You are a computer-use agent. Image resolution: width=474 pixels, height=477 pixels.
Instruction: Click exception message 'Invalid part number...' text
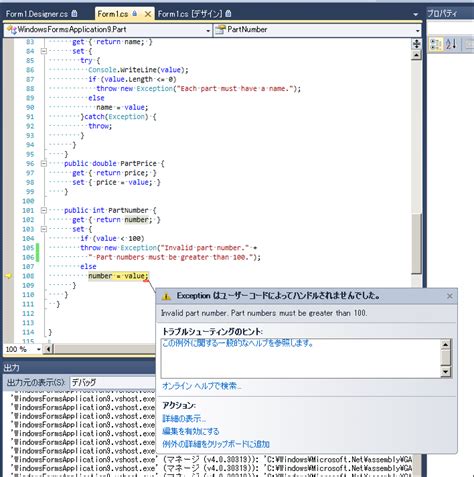tap(264, 313)
